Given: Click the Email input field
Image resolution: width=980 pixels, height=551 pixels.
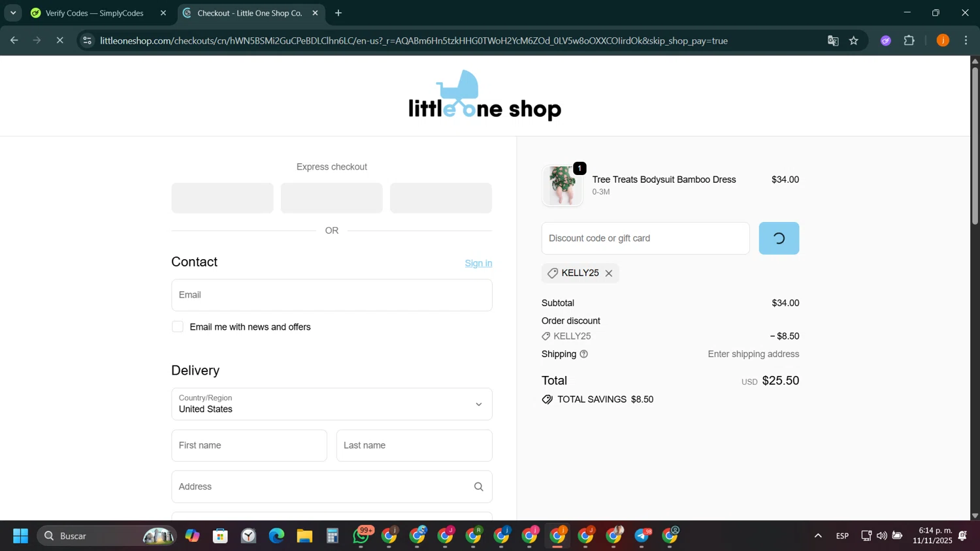Looking at the screenshot, I should tap(332, 295).
